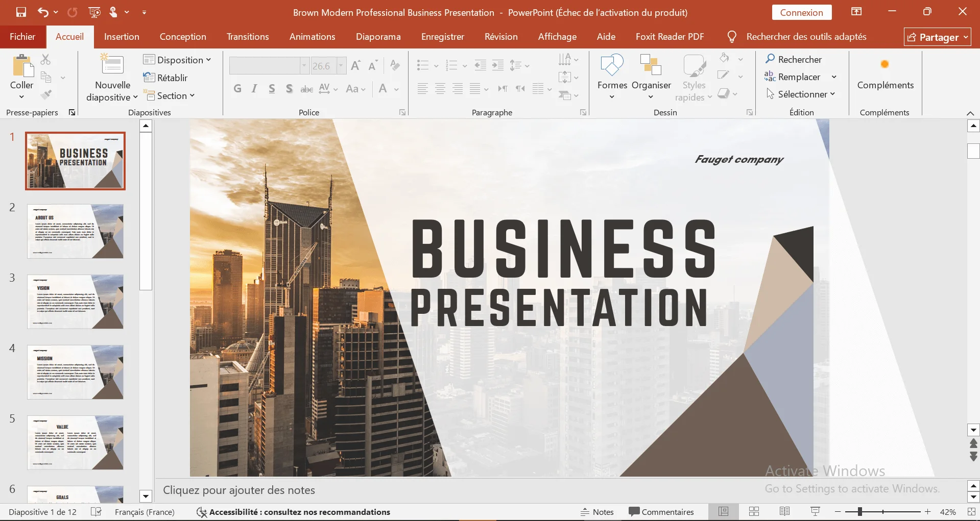Click the zoom slider handle
980x521 pixels.
860,512
